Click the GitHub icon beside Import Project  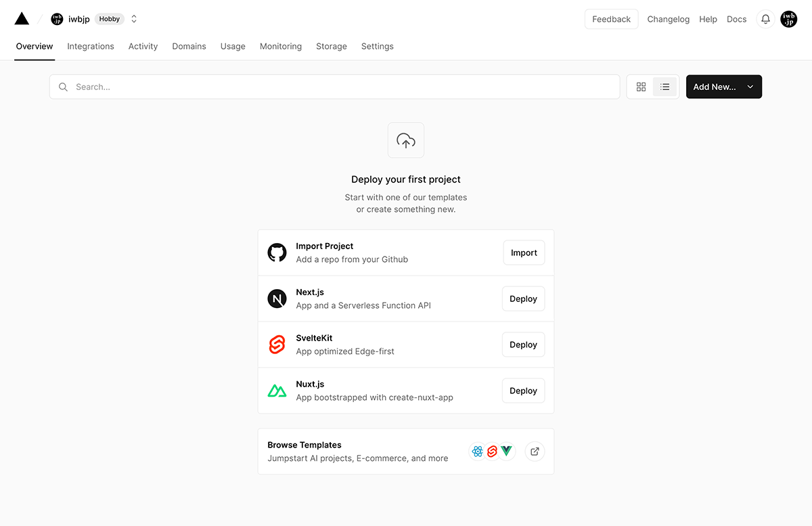pos(277,253)
